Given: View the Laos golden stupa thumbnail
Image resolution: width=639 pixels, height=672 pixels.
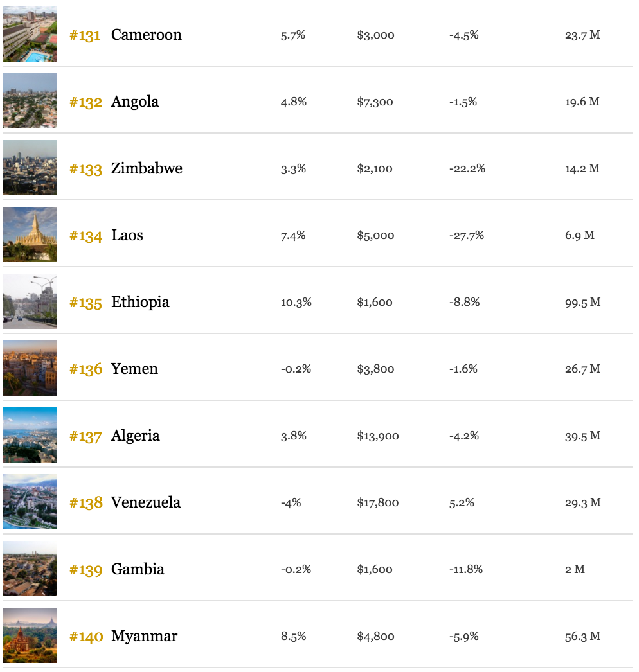Looking at the screenshot, I should pyautogui.click(x=30, y=234).
